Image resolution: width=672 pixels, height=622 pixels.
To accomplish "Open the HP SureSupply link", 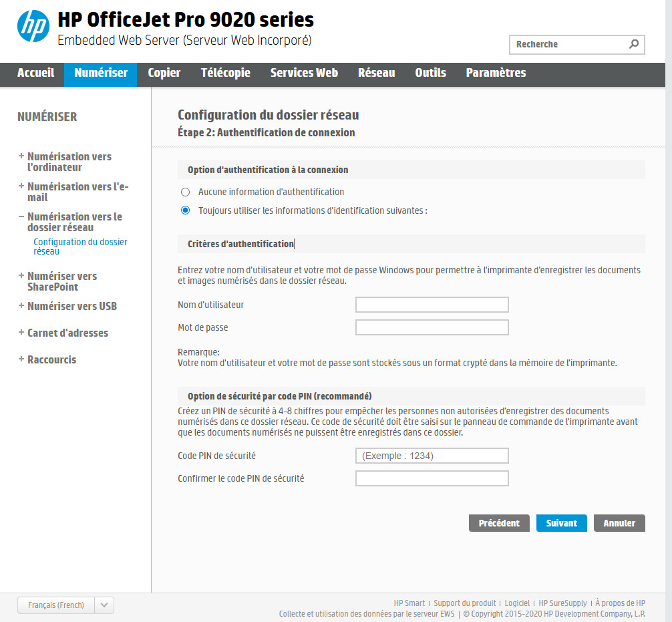I will [x=562, y=603].
